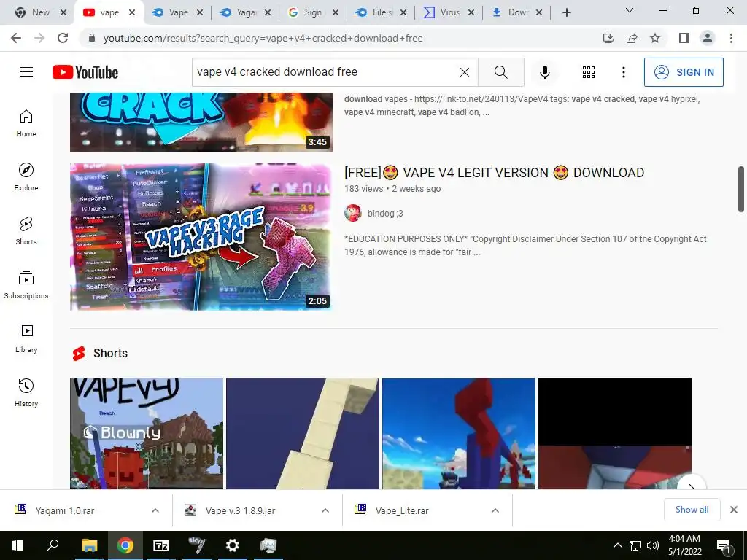Click the page vertical scrollbar
This screenshot has height=560, width=747.
tap(741, 189)
